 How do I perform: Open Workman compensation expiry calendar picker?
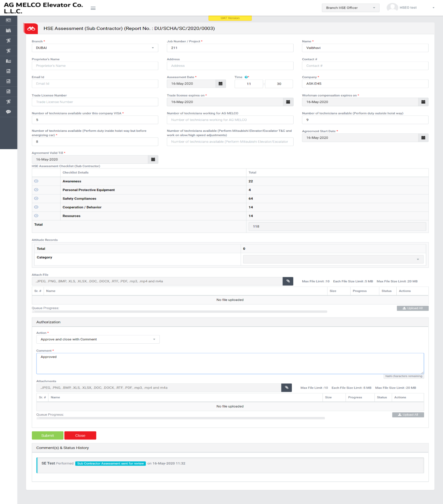click(423, 102)
